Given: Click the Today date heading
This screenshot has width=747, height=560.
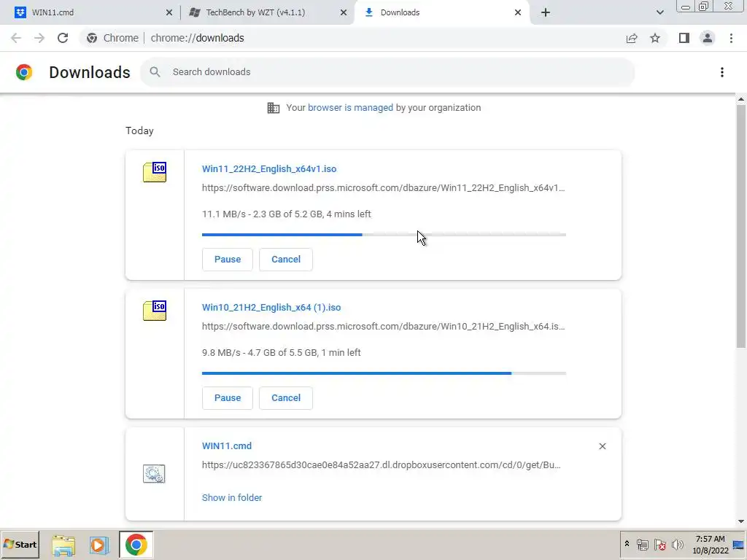Looking at the screenshot, I should [139, 131].
